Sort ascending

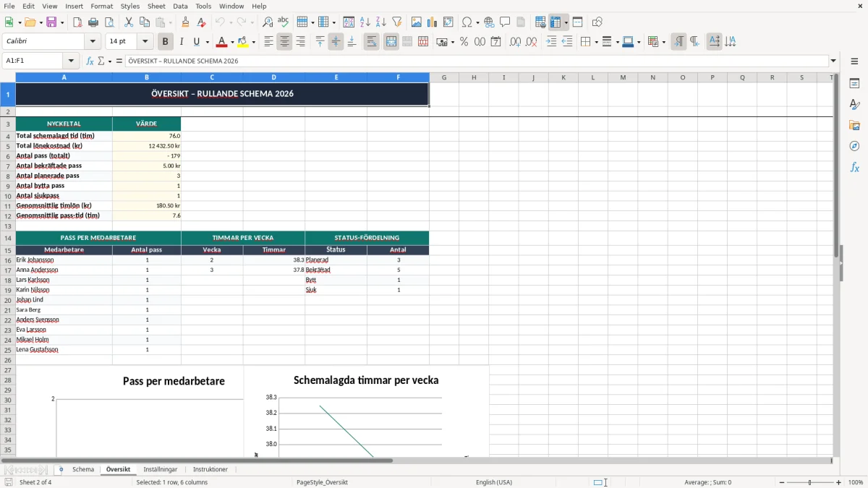pyautogui.click(x=365, y=22)
